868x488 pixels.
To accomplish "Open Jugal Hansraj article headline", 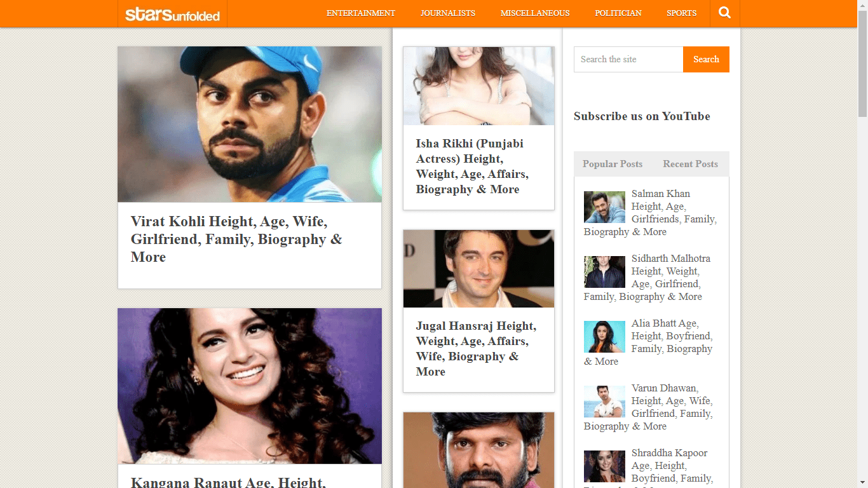I will (476, 349).
